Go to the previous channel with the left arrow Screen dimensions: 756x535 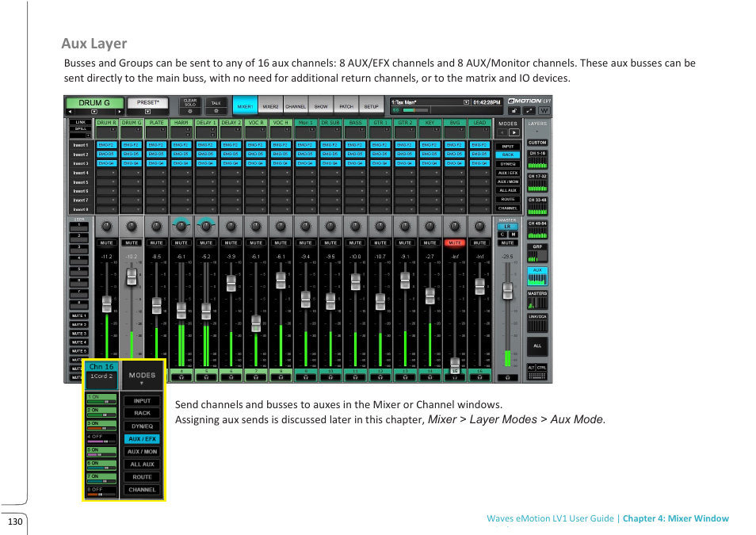(x=70, y=112)
